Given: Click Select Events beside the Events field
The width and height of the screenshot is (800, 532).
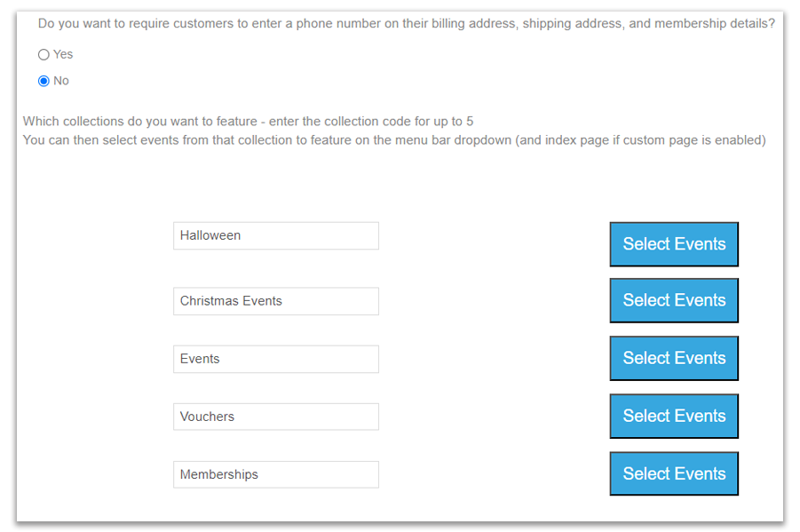Looking at the screenshot, I should coord(674,358).
